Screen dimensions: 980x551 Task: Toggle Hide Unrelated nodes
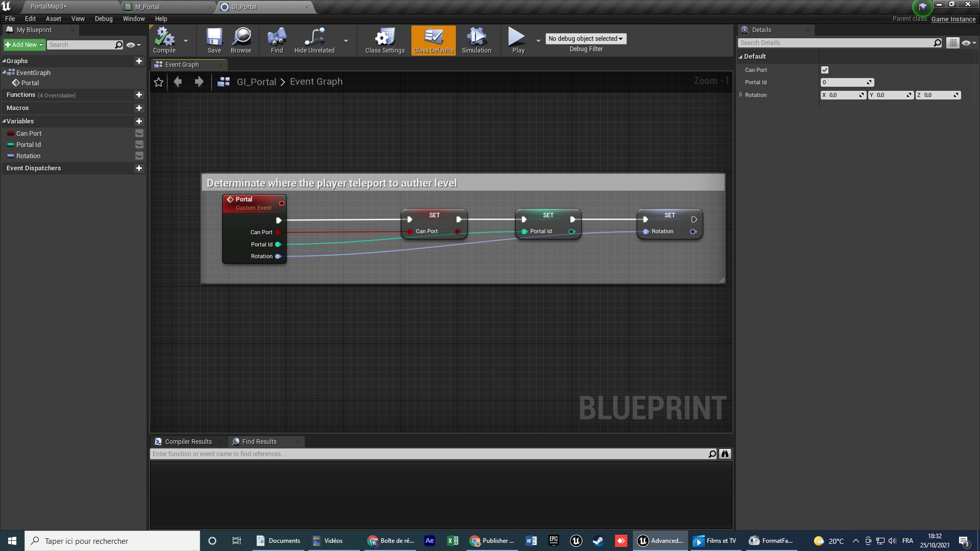click(x=313, y=40)
